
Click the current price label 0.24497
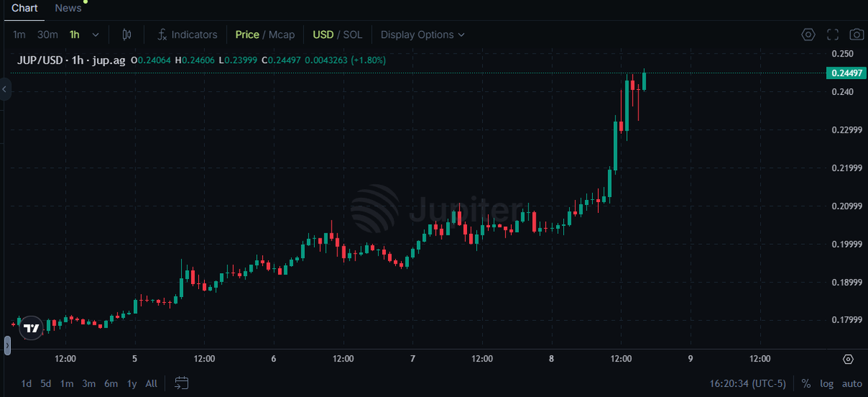coord(846,73)
